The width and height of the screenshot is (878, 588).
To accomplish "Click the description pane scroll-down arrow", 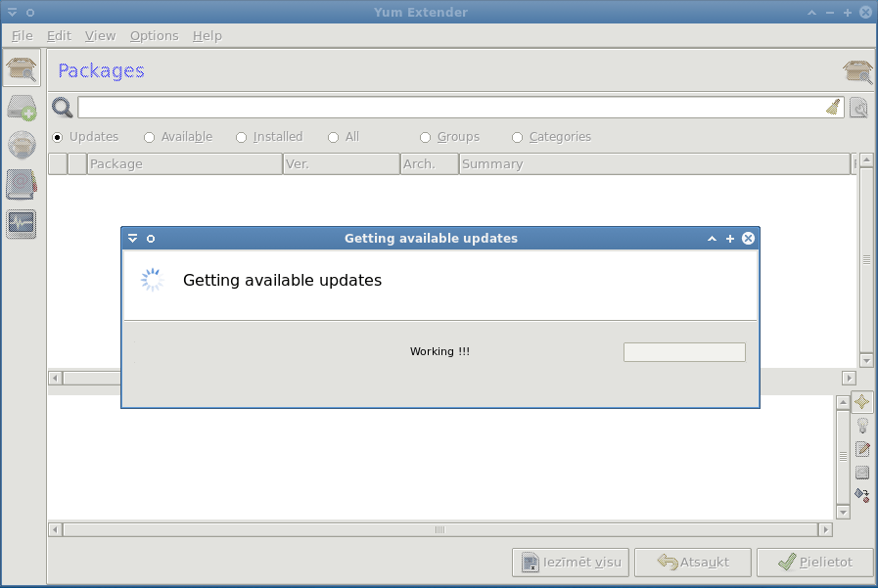I will pyautogui.click(x=844, y=512).
